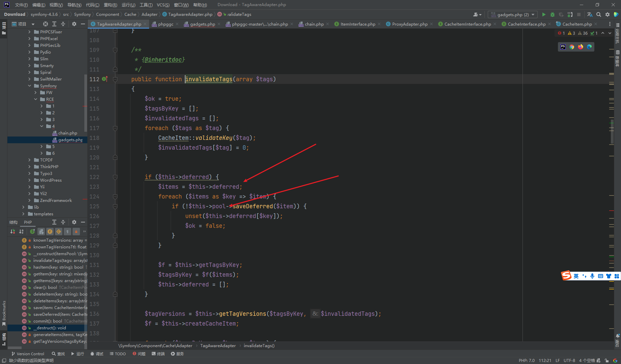Viewport: 621px width, 364px height.
Task: Toggle alphabetical sort in Structure
Action: pyautogui.click(x=21, y=232)
